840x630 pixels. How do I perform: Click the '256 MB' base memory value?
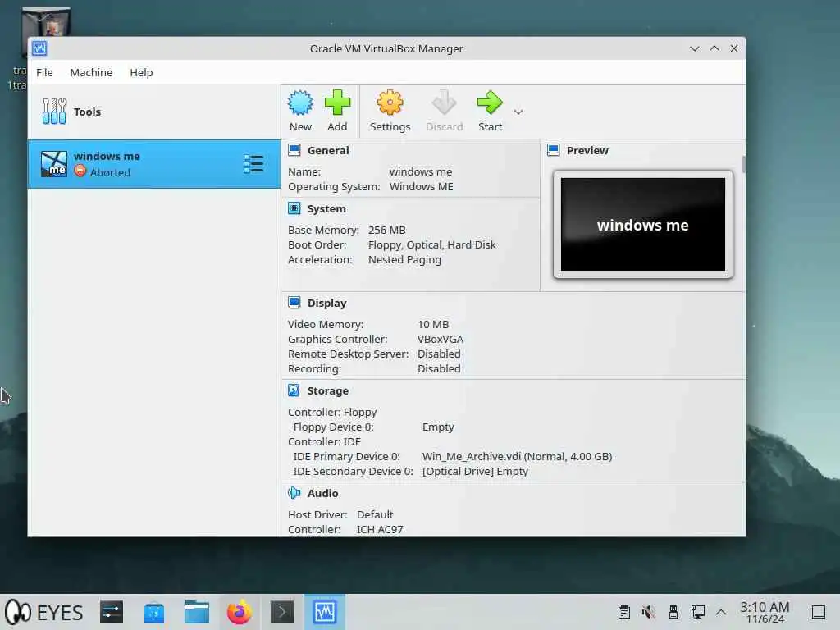pos(387,230)
